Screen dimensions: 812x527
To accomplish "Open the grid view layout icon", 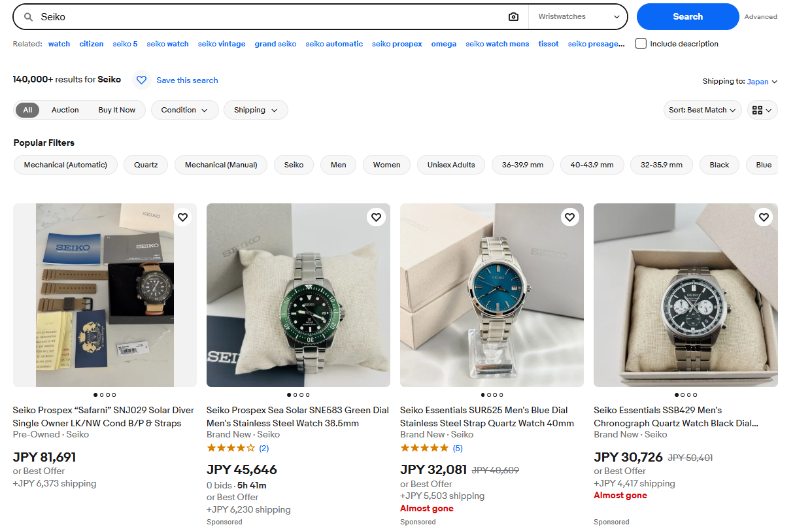I will (762, 110).
